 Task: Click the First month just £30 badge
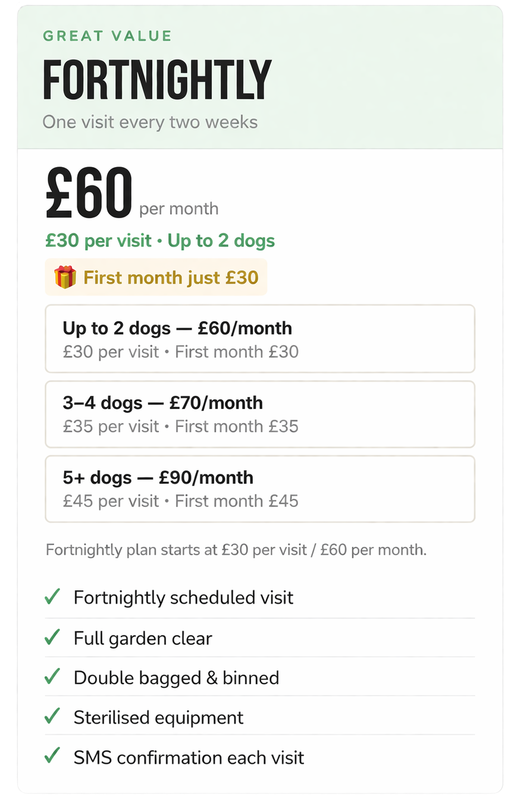coord(156,277)
